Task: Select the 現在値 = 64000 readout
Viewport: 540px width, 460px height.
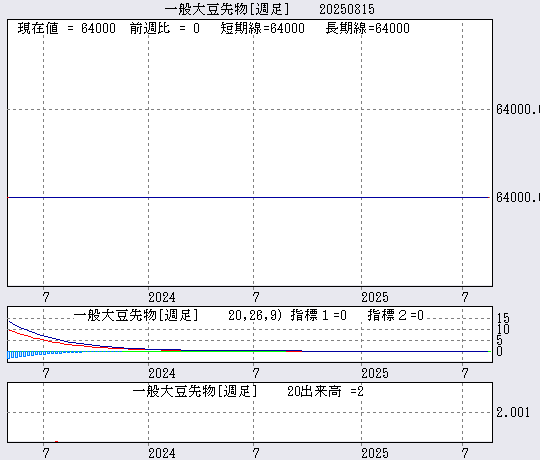Action: (x=66, y=28)
